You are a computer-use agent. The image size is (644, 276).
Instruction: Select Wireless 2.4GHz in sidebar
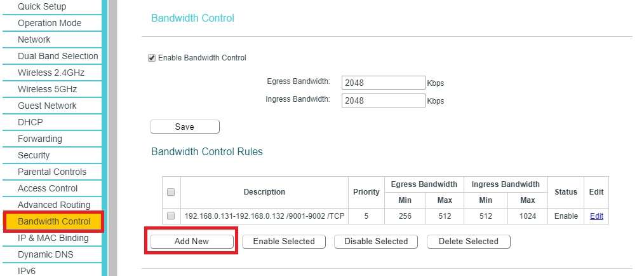click(x=51, y=72)
